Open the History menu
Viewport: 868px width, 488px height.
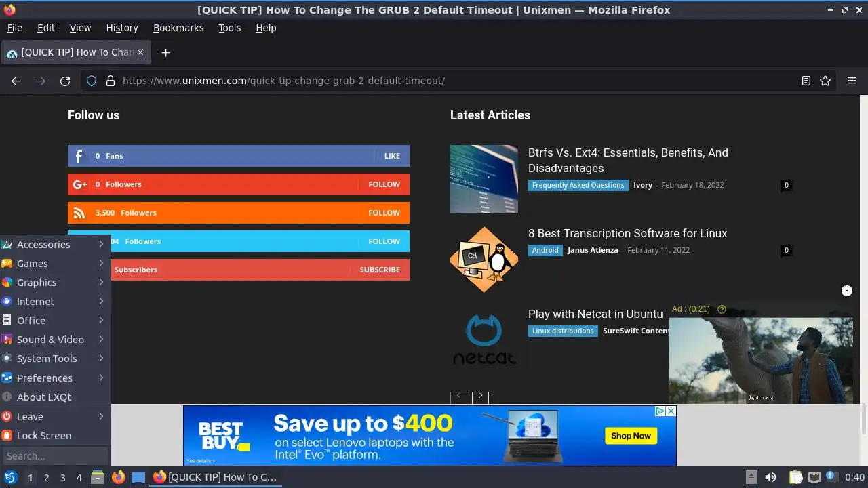(122, 28)
